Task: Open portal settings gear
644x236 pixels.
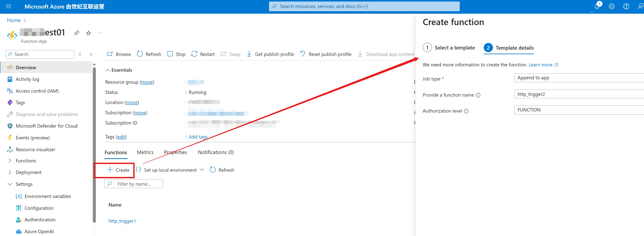Action: (611, 6)
